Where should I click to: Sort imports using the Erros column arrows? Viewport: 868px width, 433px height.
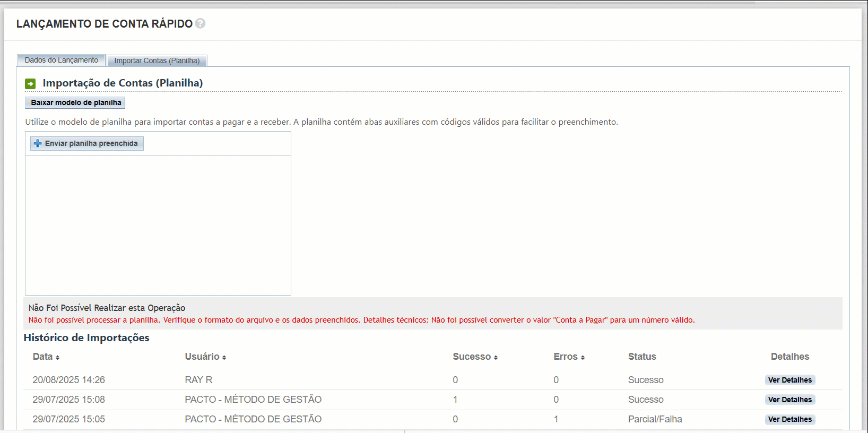(583, 358)
